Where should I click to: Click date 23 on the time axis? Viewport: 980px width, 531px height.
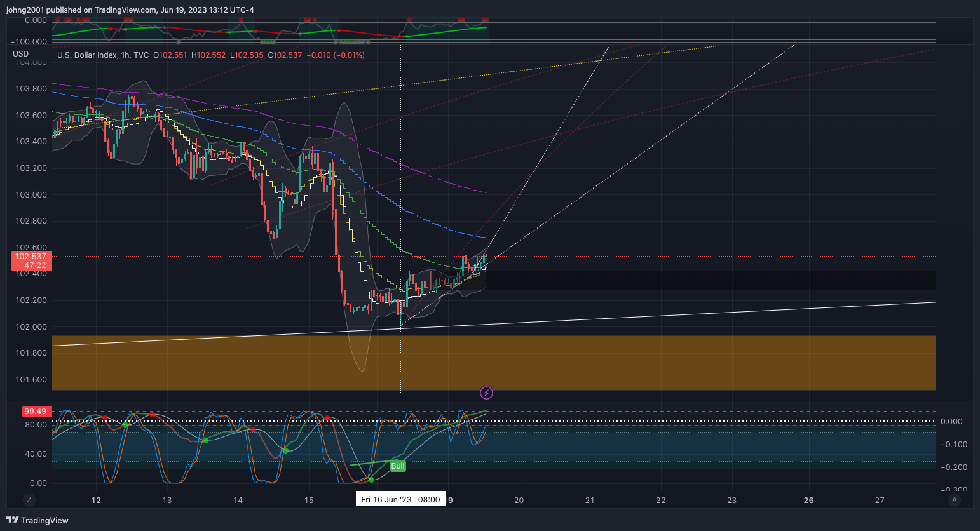732,501
